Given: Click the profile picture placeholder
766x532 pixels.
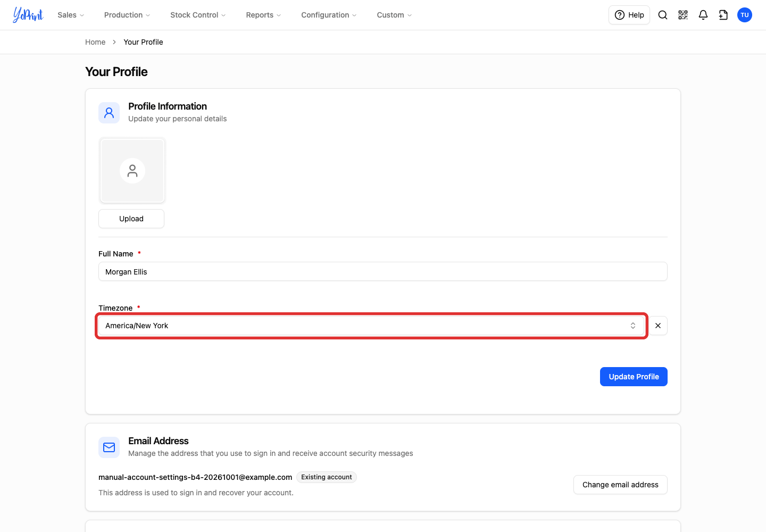Looking at the screenshot, I should point(132,170).
